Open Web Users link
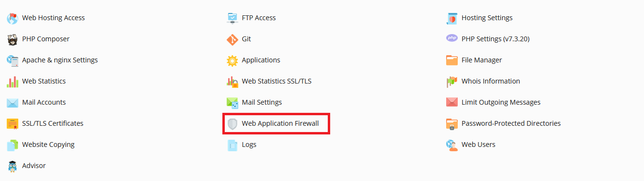 (478, 145)
